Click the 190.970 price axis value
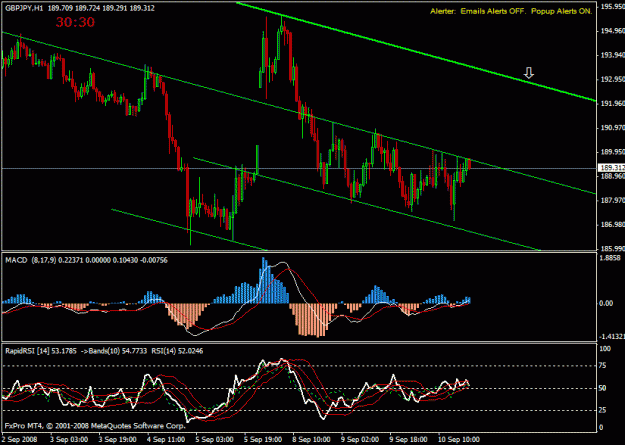Image resolution: width=625 pixels, height=445 pixels. [612, 128]
